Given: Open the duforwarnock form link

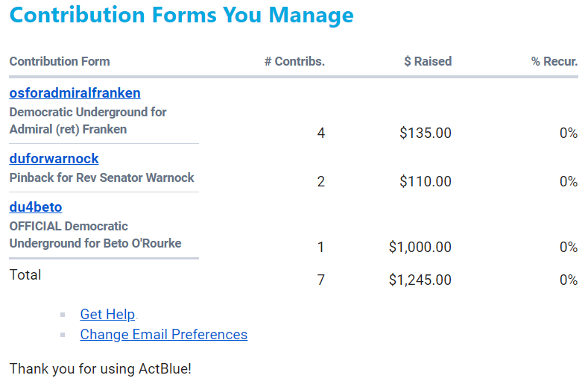Looking at the screenshot, I should pos(54,159).
